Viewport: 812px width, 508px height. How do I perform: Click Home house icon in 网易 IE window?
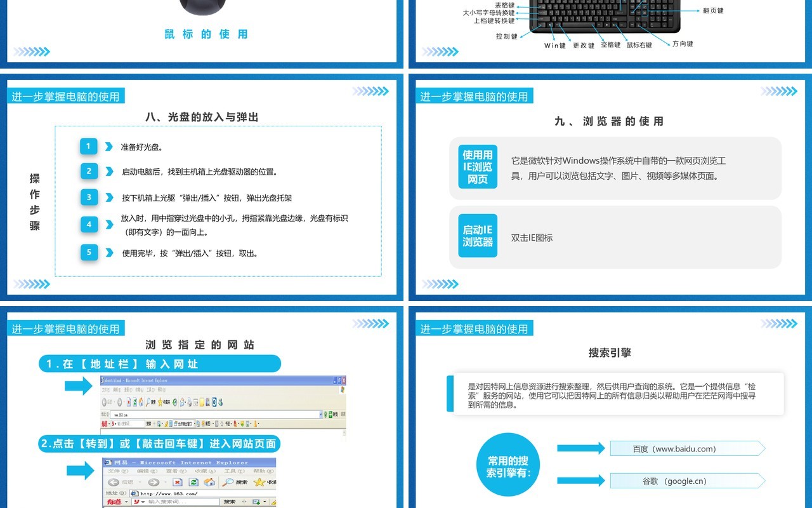point(209,482)
